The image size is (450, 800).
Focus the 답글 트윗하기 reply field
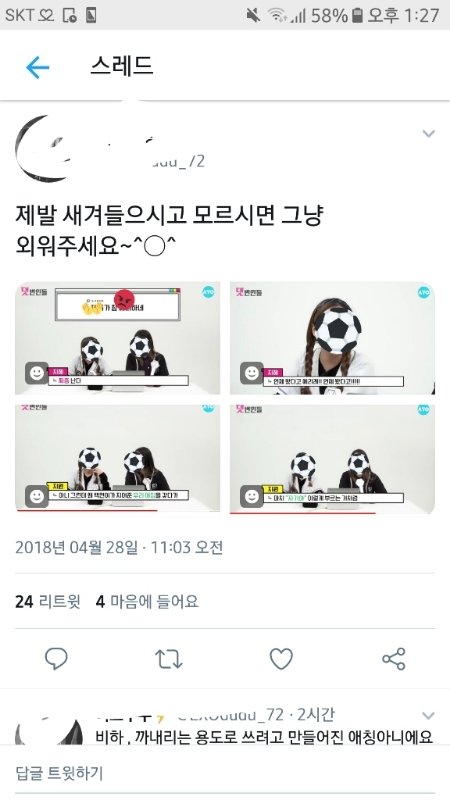click(225, 772)
